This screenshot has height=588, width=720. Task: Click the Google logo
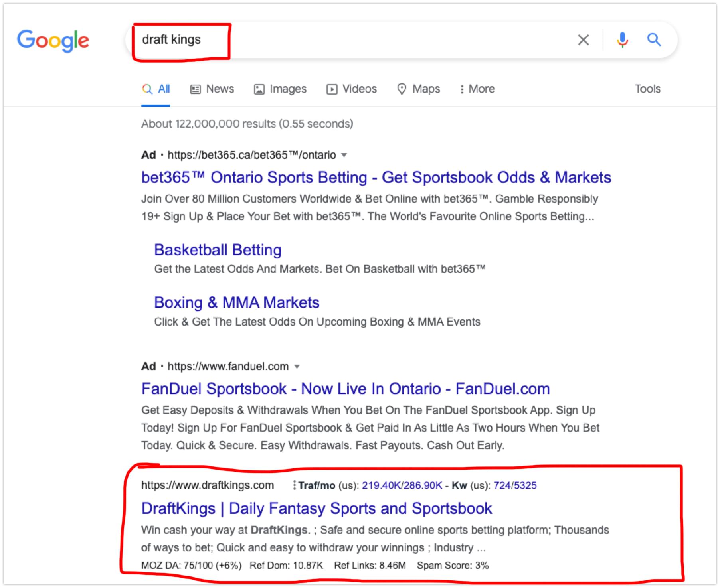click(53, 40)
